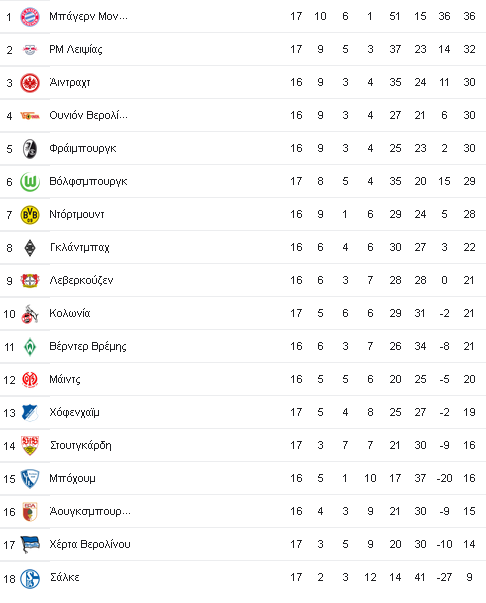
Task: Click the Bayern Munich club crest
Action: tap(30, 17)
